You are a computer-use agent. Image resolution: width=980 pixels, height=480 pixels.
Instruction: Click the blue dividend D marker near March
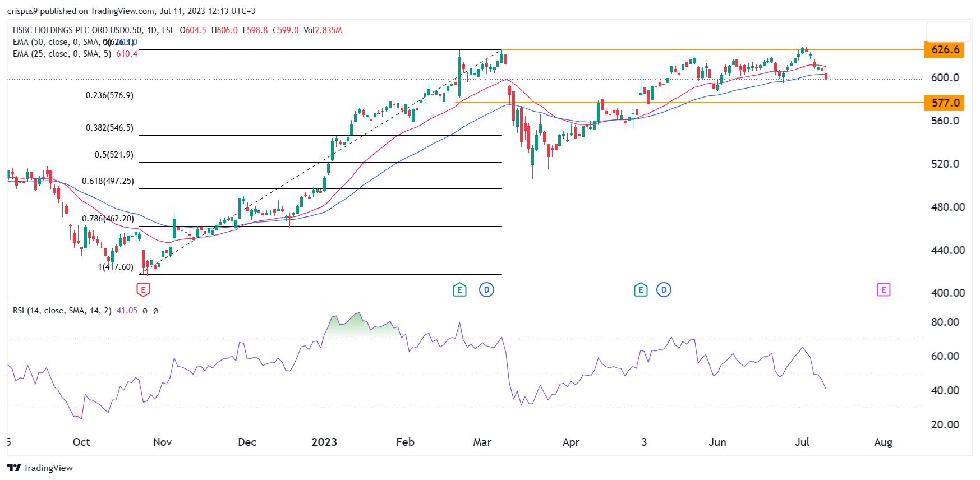[486, 290]
